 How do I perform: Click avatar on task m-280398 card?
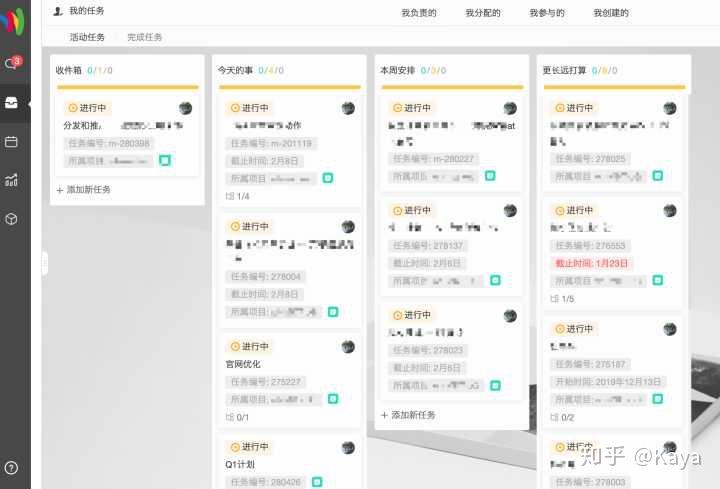coord(186,108)
